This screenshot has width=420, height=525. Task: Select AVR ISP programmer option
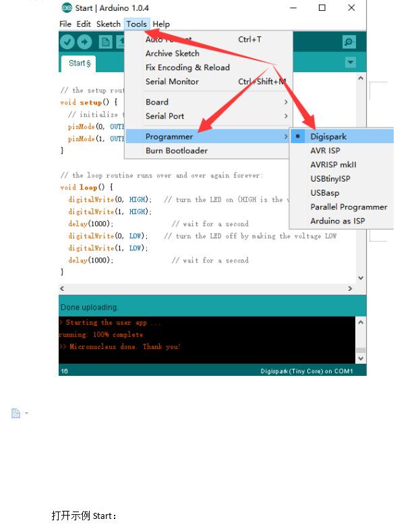[x=325, y=150]
